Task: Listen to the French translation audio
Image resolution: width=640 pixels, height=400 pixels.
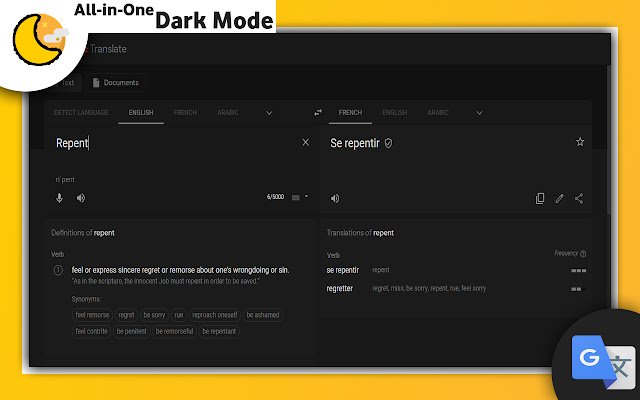Action: (335, 199)
